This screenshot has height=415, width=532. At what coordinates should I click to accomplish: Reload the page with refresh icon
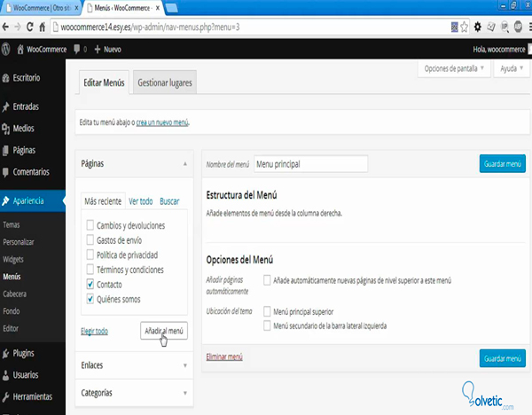coord(30,27)
